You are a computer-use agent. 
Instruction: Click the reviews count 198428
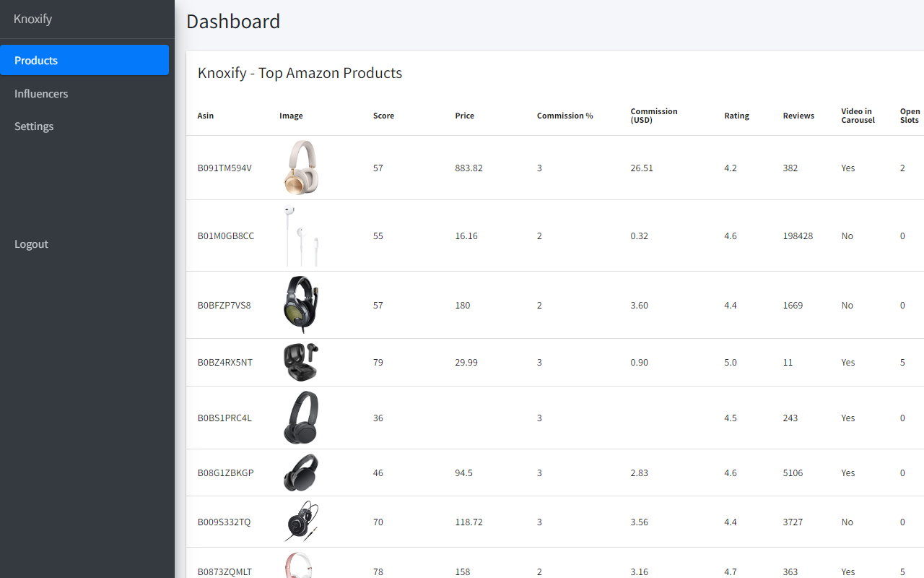[798, 236]
